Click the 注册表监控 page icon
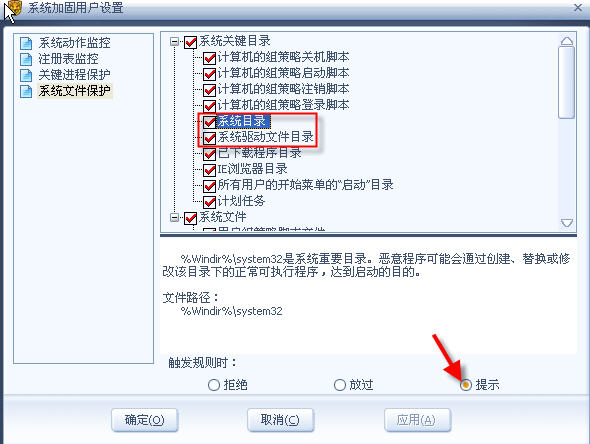590x444 pixels. (x=26, y=59)
